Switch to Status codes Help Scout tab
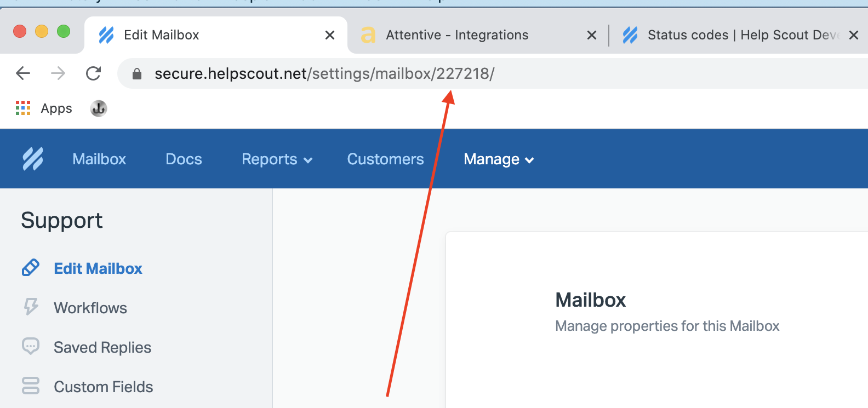868x408 pixels. point(730,35)
